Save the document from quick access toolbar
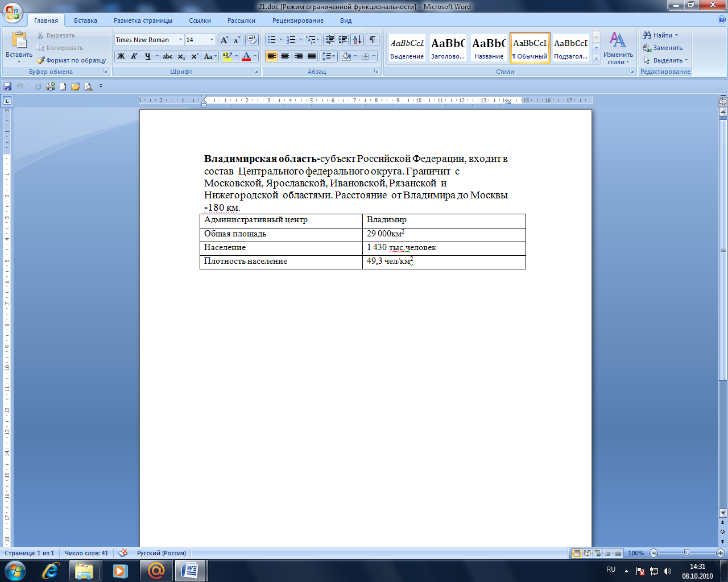The width and height of the screenshot is (728, 582). coord(7,86)
